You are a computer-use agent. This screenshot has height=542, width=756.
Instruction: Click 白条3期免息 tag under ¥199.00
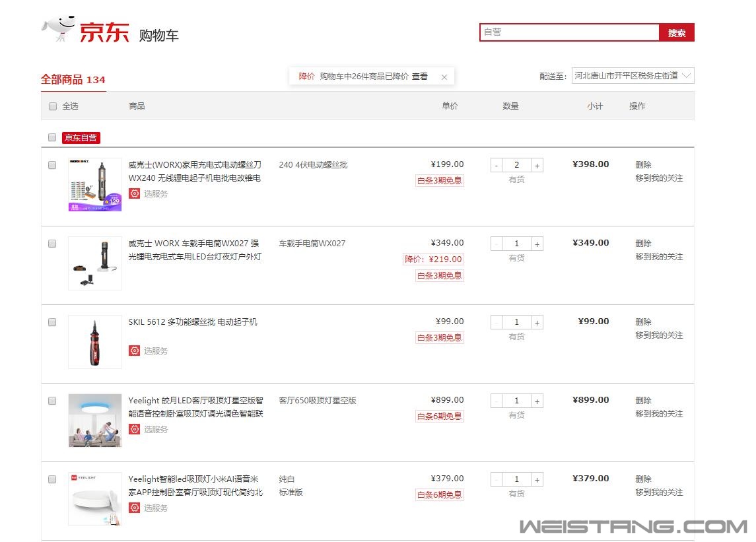coord(439,180)
